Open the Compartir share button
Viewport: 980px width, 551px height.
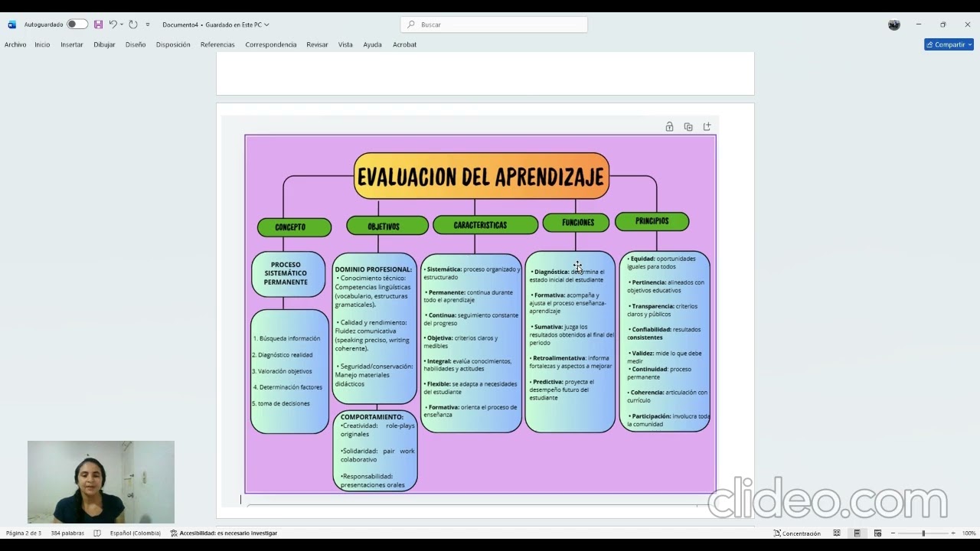click(x=949, y=44)
